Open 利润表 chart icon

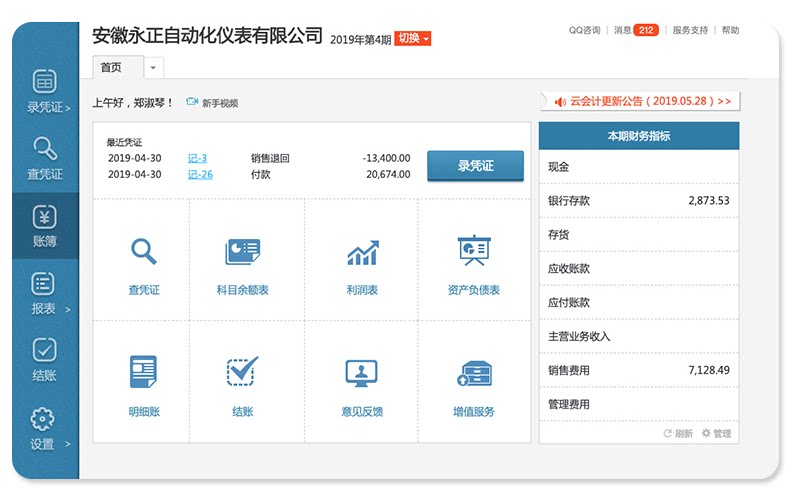point(362,253)
